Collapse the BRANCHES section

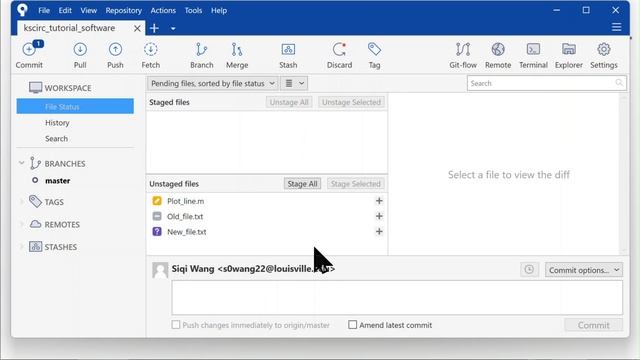pyautogui.click(x=22, y=163)
